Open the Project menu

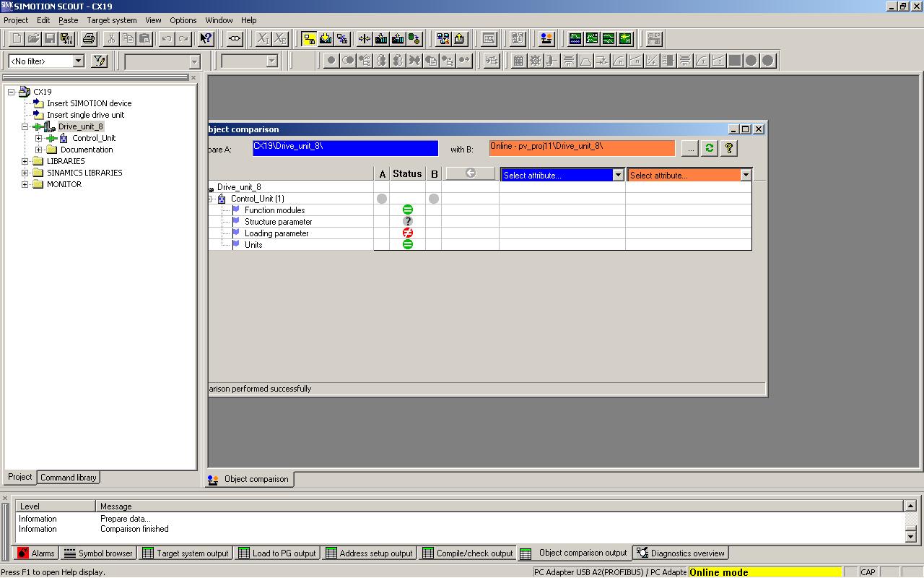point(16,20)
